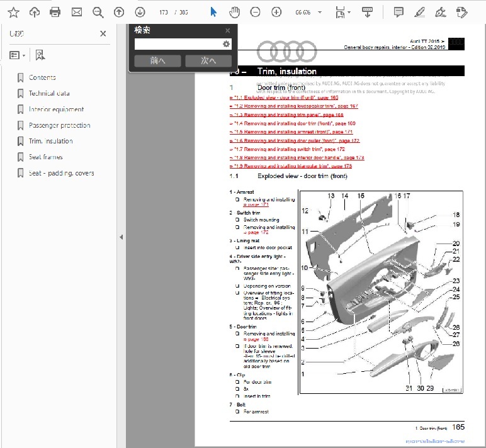Open link 1.5 armrest page 171
The width and height of the screenshot is (486, 448).
click(x=291, y=132)
